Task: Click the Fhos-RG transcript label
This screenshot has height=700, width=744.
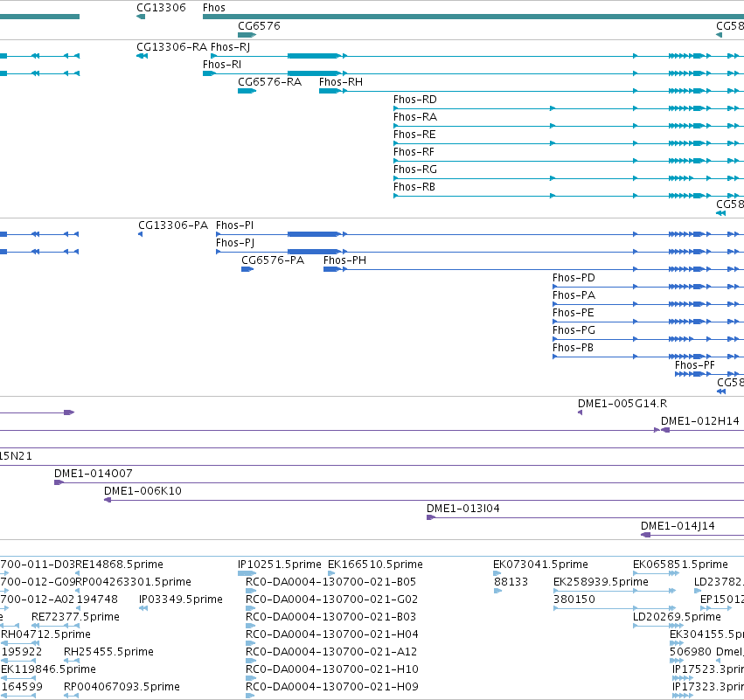Action: [x=415, y=170]
